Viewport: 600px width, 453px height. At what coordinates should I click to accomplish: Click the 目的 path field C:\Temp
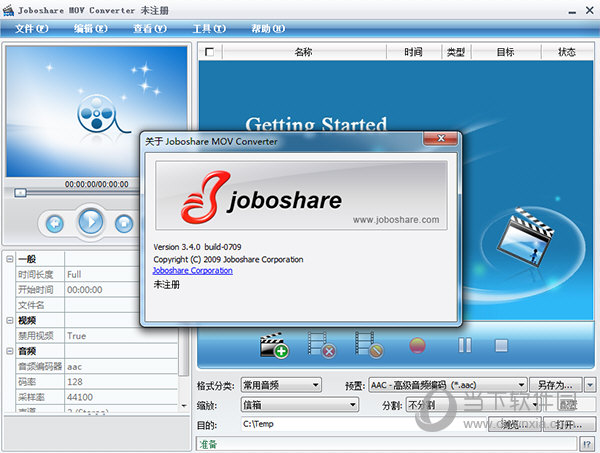pyautogui.click(x=364, y=424)
